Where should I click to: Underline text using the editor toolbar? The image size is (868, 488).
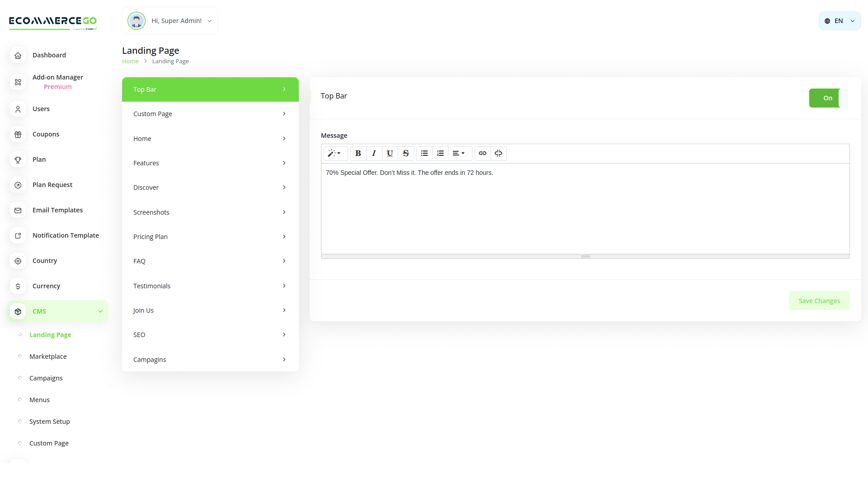click(390, 153)
